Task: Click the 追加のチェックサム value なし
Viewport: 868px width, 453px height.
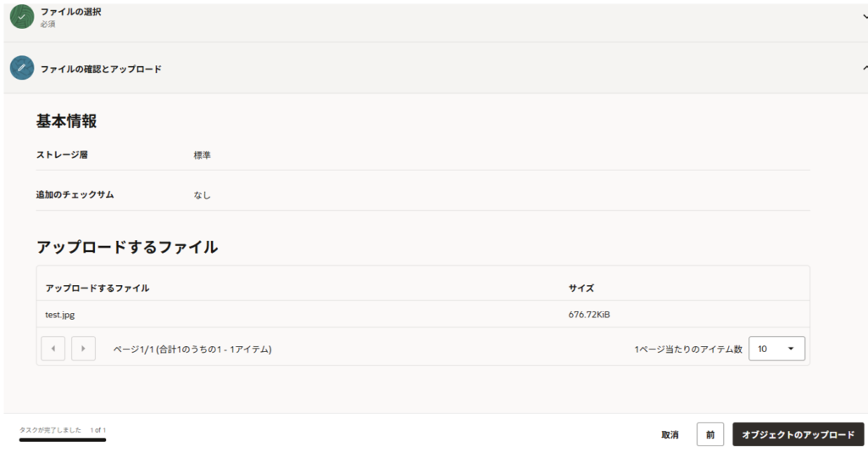Action: 202,195
